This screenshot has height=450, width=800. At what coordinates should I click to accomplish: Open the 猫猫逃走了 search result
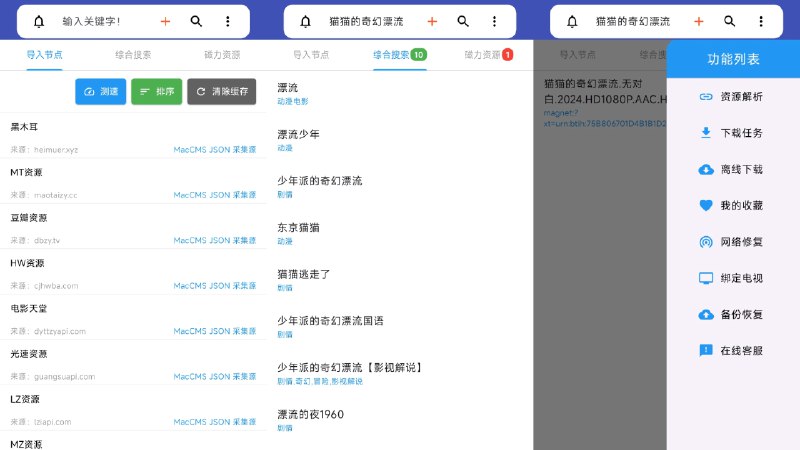click(x=303, y=274)
